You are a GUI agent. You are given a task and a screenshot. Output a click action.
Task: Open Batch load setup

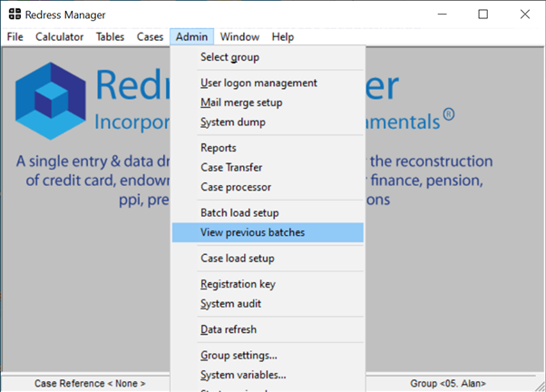268,213
